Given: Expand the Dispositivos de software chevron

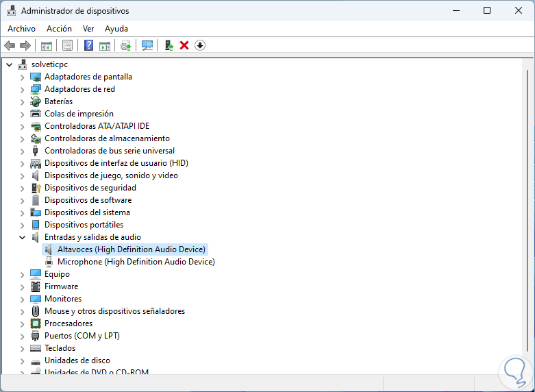Looking at the screenshot, I should point(22,200).
